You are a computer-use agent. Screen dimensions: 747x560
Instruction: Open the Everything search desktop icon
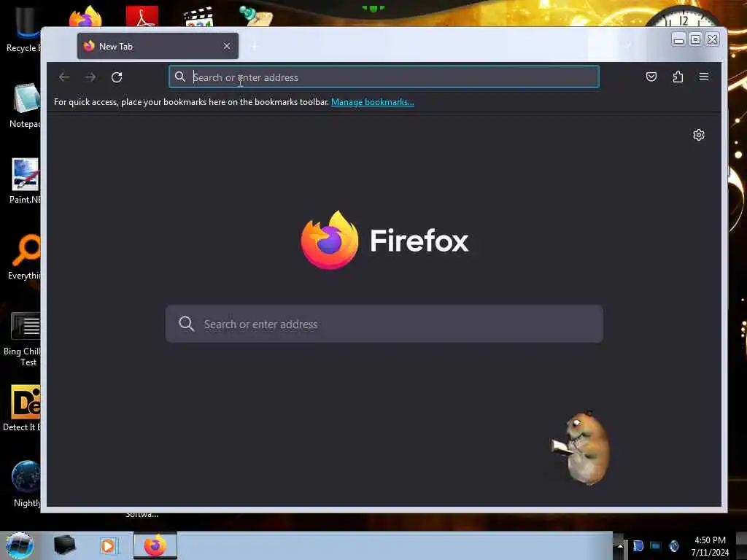24,257
